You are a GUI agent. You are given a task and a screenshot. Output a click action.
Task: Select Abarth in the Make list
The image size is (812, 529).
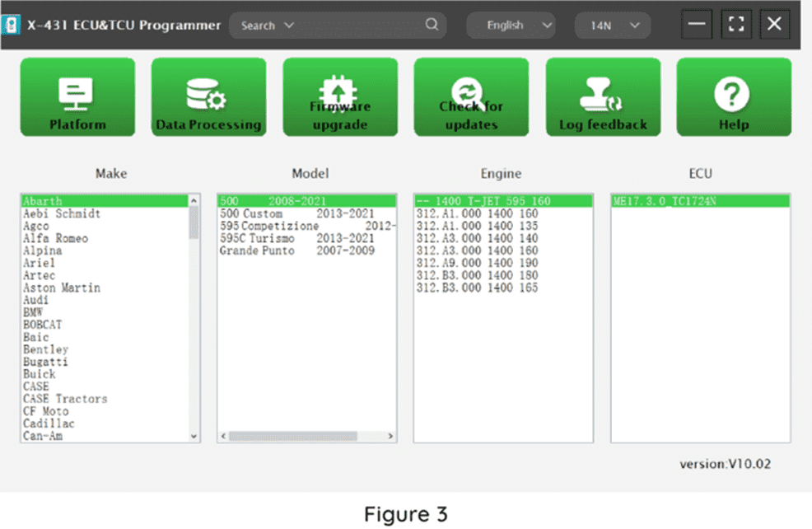(x=105, y=201)
